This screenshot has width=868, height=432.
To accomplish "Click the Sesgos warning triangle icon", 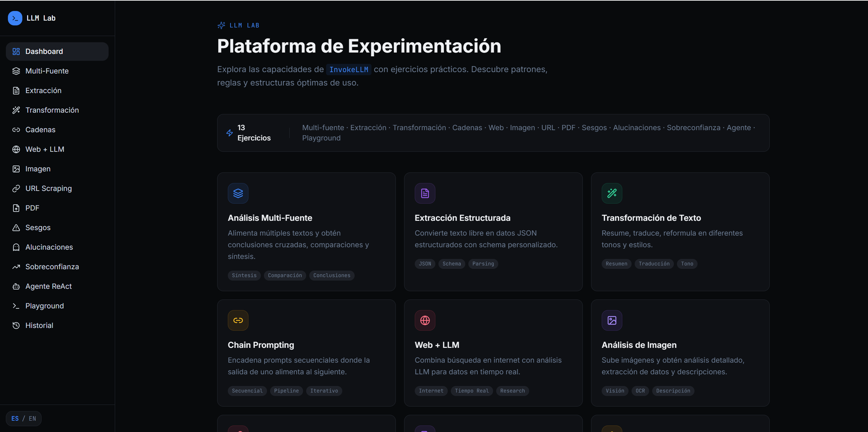I will tap(16, 228).
